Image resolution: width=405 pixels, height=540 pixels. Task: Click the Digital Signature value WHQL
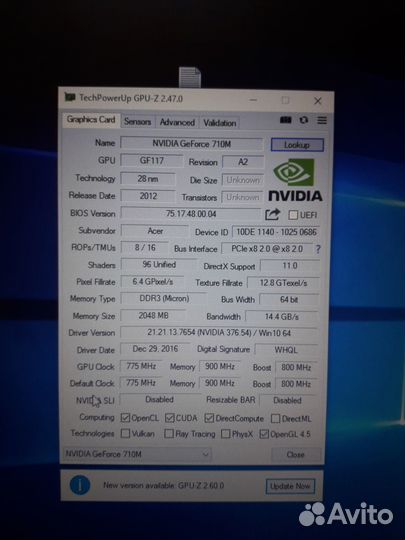pos(286,350)
